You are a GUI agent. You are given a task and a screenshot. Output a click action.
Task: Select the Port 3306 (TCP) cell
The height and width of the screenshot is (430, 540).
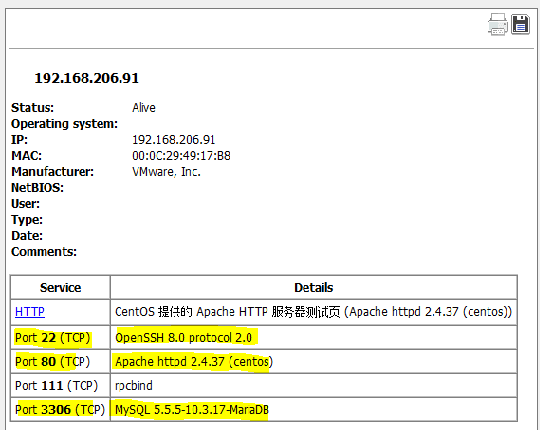tap(60, 409)
